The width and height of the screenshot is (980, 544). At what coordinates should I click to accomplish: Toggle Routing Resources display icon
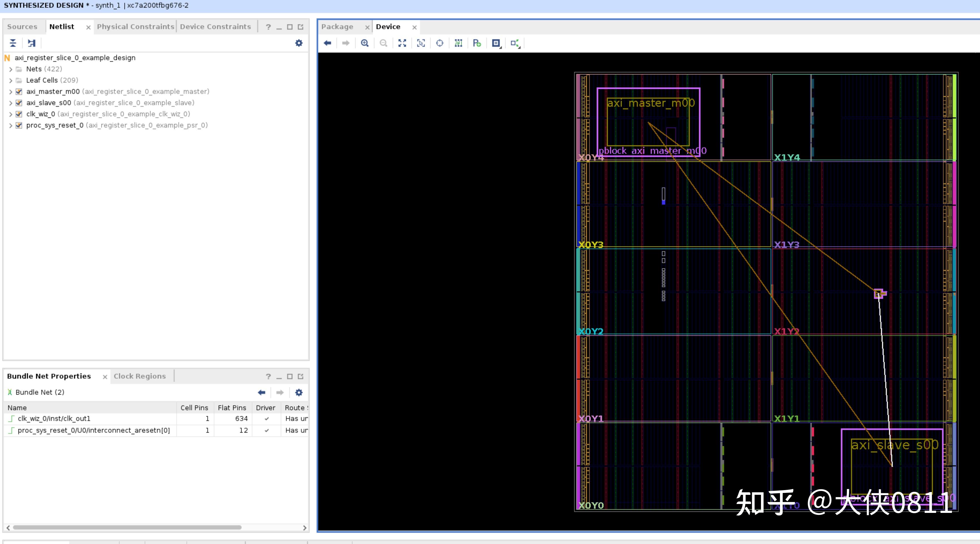click(x=458, y=43)
